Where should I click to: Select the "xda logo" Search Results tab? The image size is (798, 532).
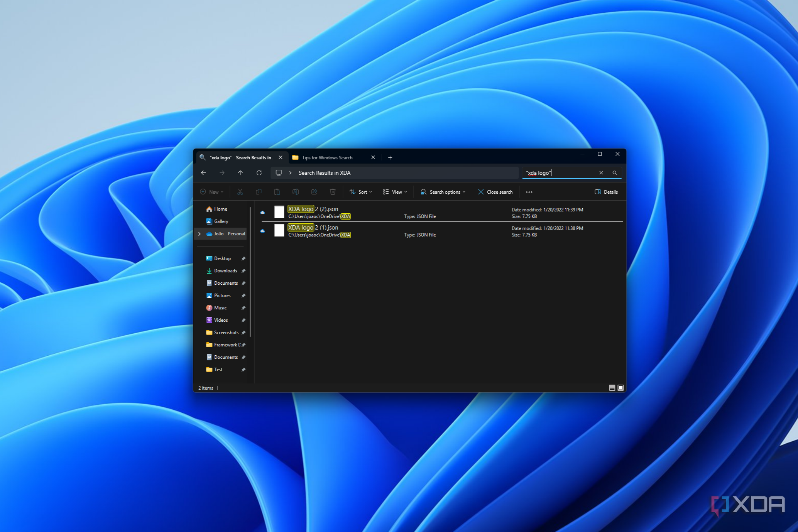click(x=242, y=157)
